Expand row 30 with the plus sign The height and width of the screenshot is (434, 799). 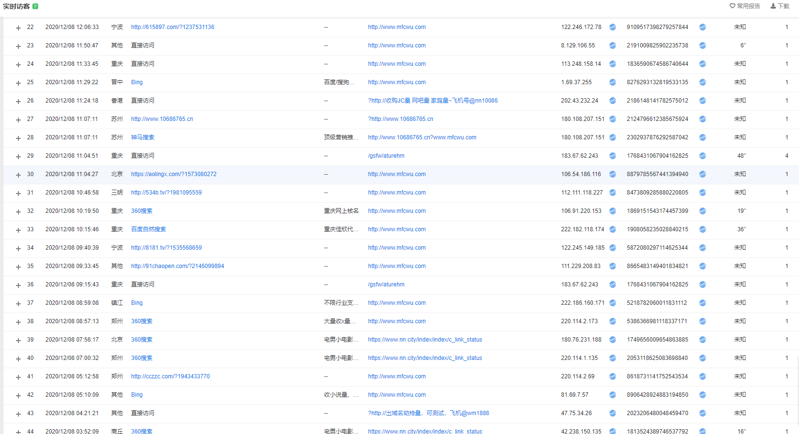click(x=18, y=175)
